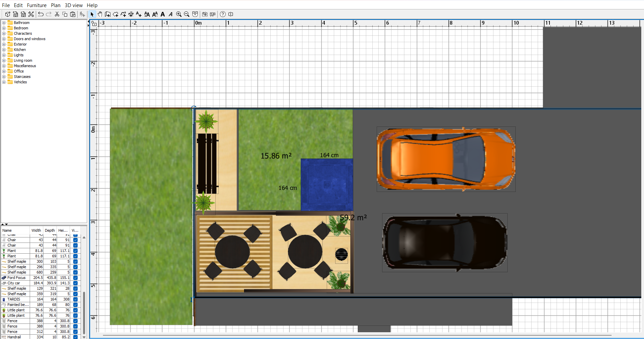Toggle visibility checkbox for TARDIS

75,299
